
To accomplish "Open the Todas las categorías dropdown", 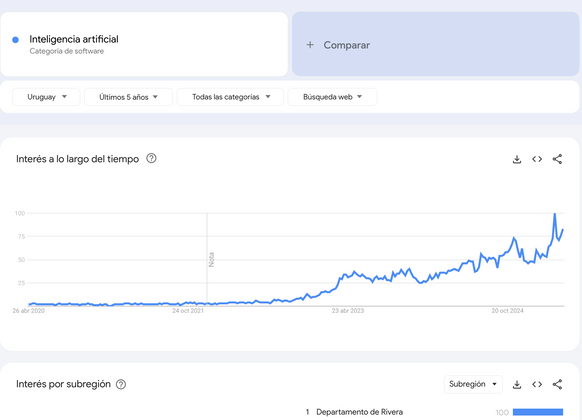I will point(230,97).
